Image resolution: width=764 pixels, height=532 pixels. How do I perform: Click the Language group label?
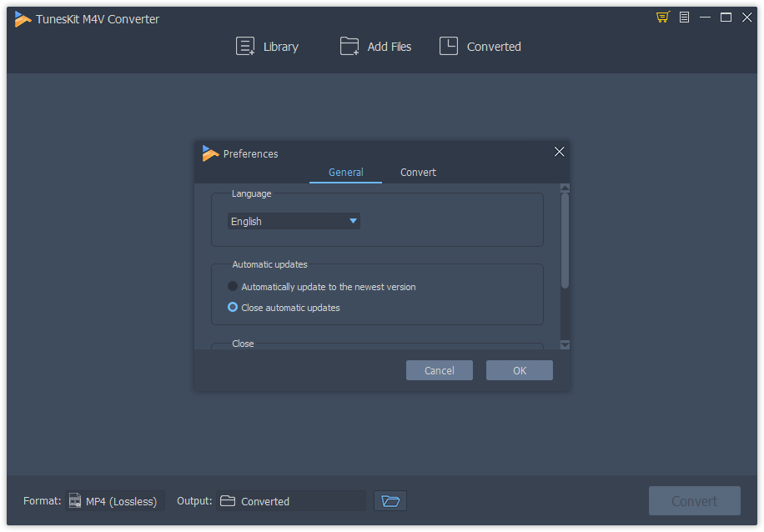251,193
